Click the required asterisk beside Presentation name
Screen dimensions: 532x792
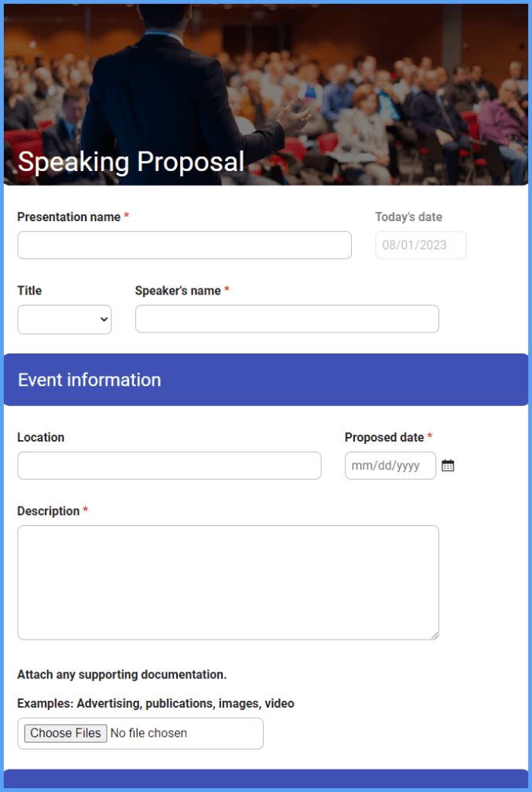tap(125, 217)
